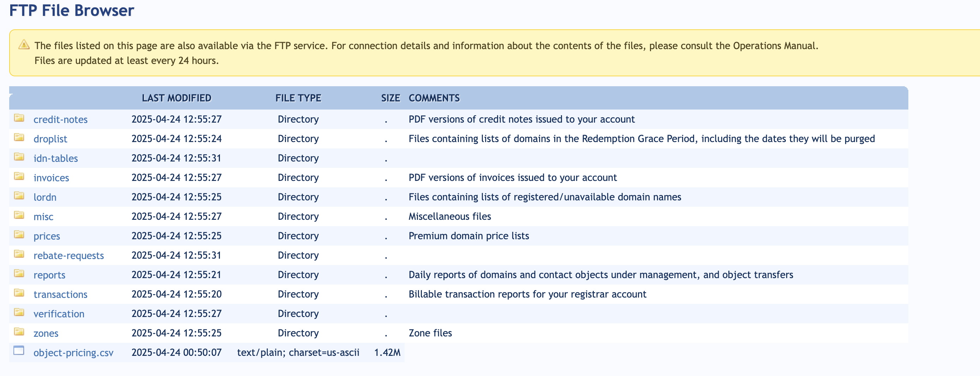Click the text/plain; charset=us-ascii file type
Viewport: 980px width, 376px height.
(x=298, y=352)
